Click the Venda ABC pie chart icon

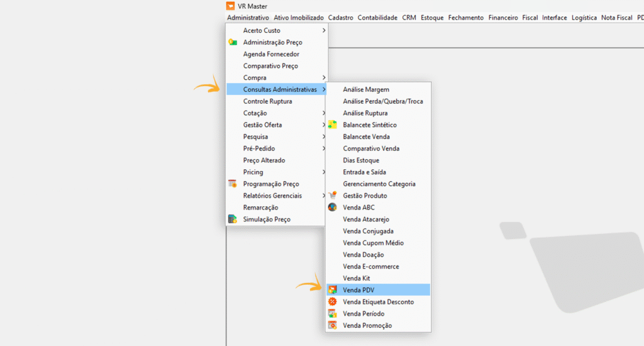coord(332,208)
